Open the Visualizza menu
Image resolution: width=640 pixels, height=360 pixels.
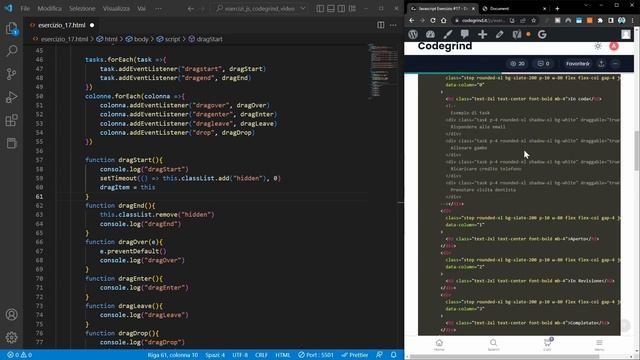[116, 8]
